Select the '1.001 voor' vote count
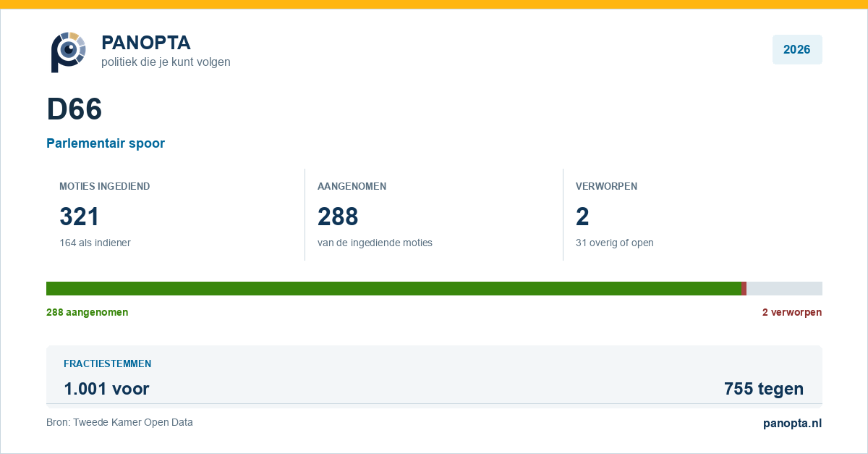Image resolution: width=868 pixels, height=454 pixels. coord(106,389)
